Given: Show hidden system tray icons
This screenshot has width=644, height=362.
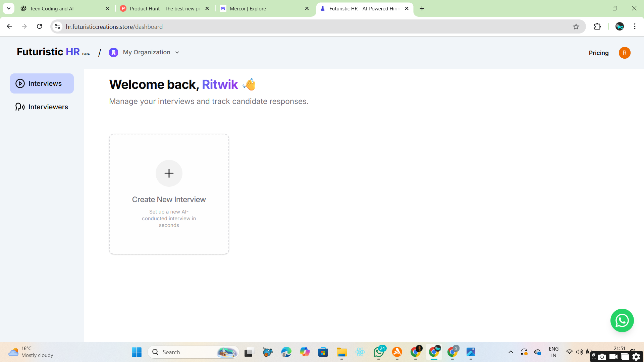Looking at the screenshot, I should [x=511, y=352].
